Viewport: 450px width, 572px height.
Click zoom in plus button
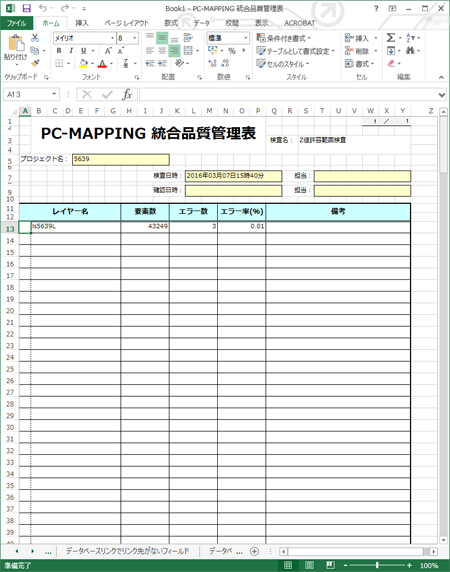coord(409,565)
